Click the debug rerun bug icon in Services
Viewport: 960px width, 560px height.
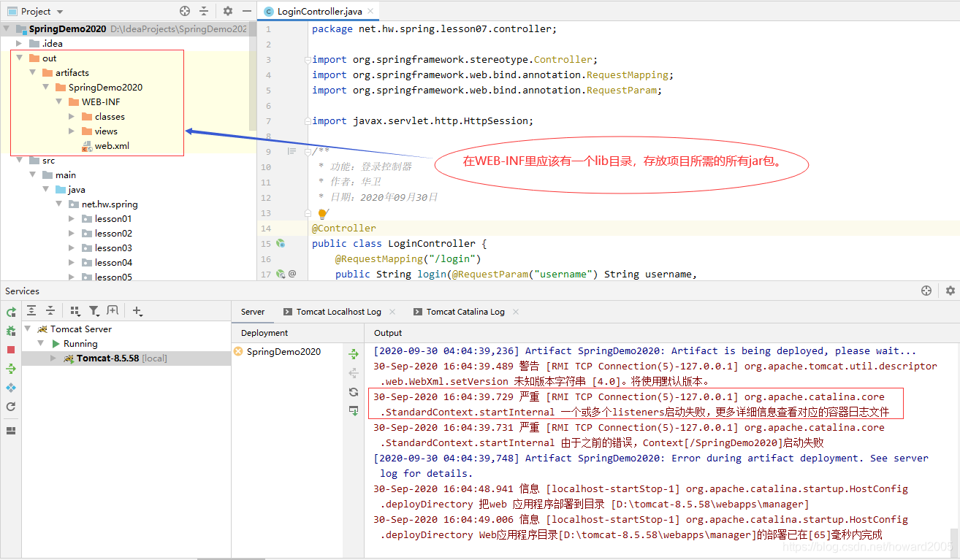(x=11, y=331)
